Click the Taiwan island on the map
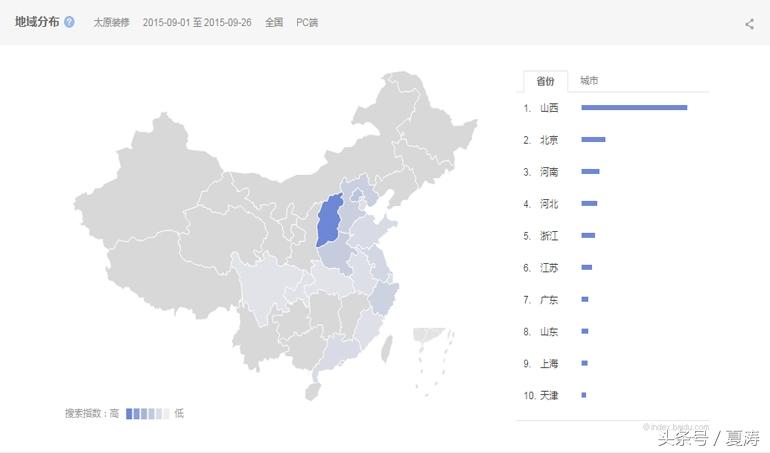This screenshot has width=770, height=453. (x=387, y=348)
